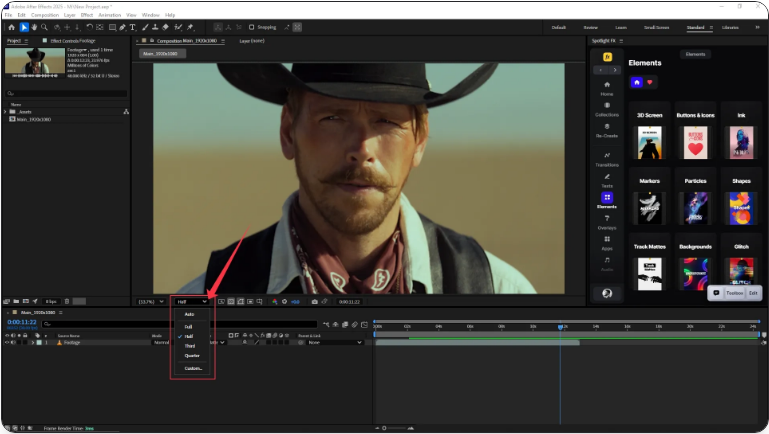769x434 pixels.
Task: Open the 3D Screen elements thumbnail
Action: (651, 142)
